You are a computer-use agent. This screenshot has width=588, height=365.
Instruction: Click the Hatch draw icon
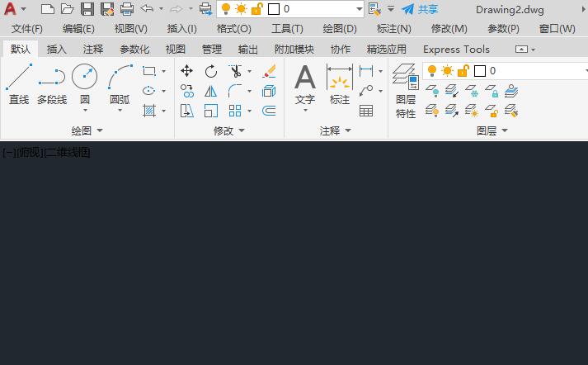[149, 111]
